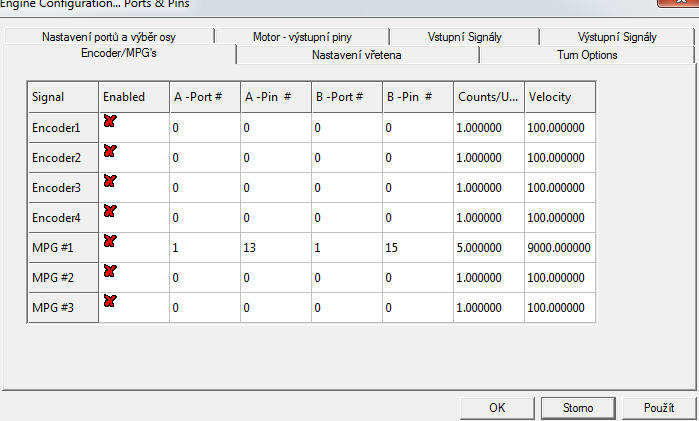Click the Storno cancel button
This screenshot has width=699, height=421.
click(577, 407)
